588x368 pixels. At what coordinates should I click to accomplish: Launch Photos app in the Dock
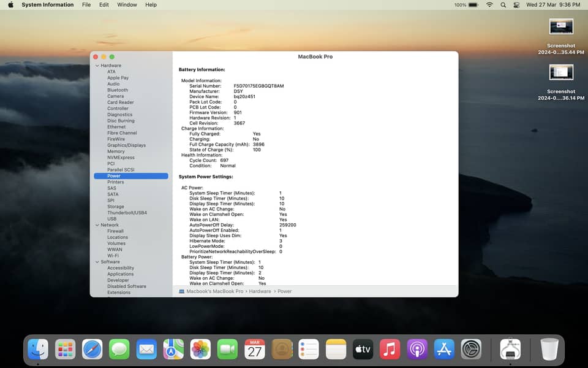coord(201,349)
